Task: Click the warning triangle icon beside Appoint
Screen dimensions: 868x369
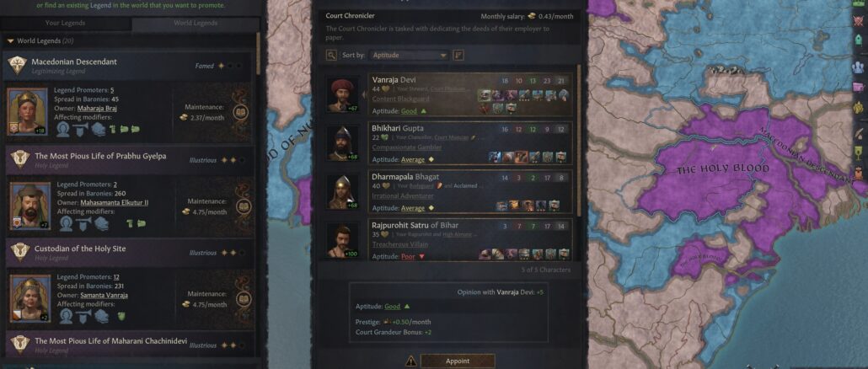Action: (410, 361)
